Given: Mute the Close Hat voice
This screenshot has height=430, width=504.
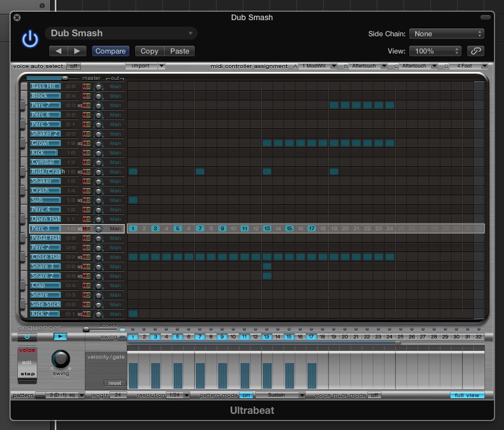Looking at the screenshot, I should coord(84,257).
